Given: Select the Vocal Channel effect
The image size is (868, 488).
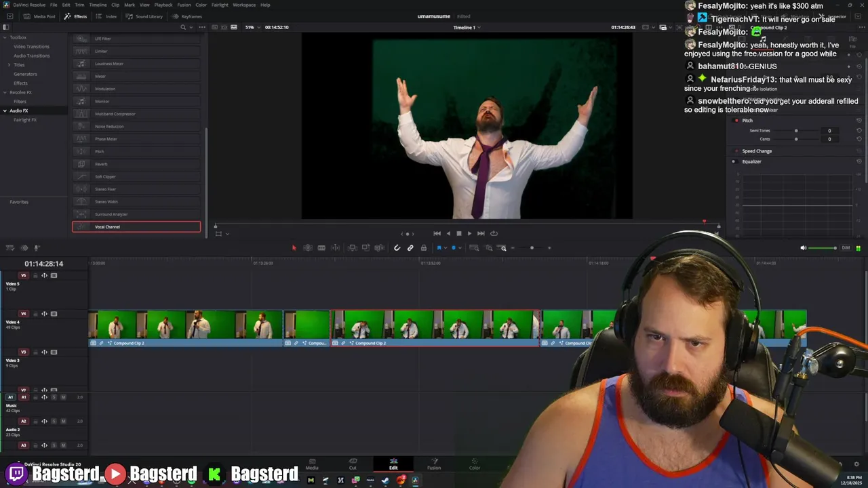Looking at the screenshot, I should (136, 227).
